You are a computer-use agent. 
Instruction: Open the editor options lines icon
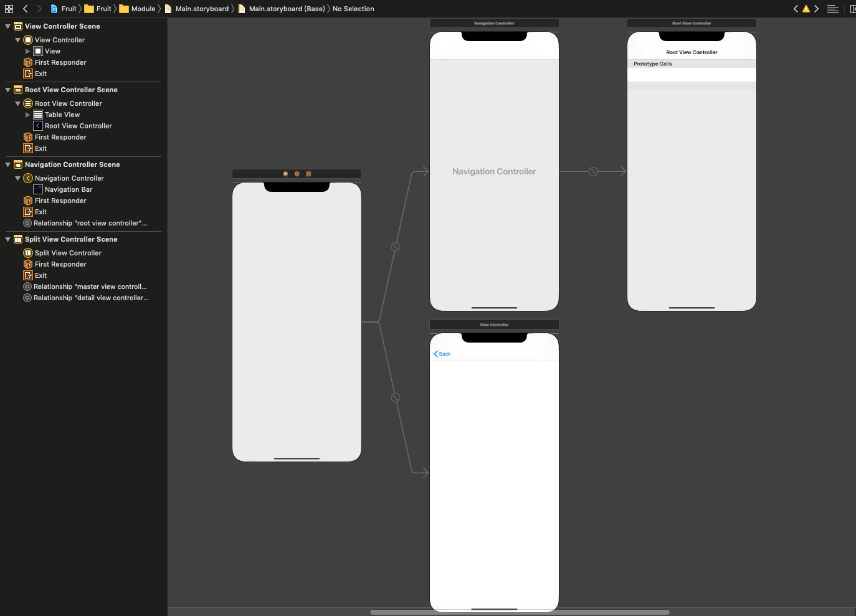click(832, 9)
